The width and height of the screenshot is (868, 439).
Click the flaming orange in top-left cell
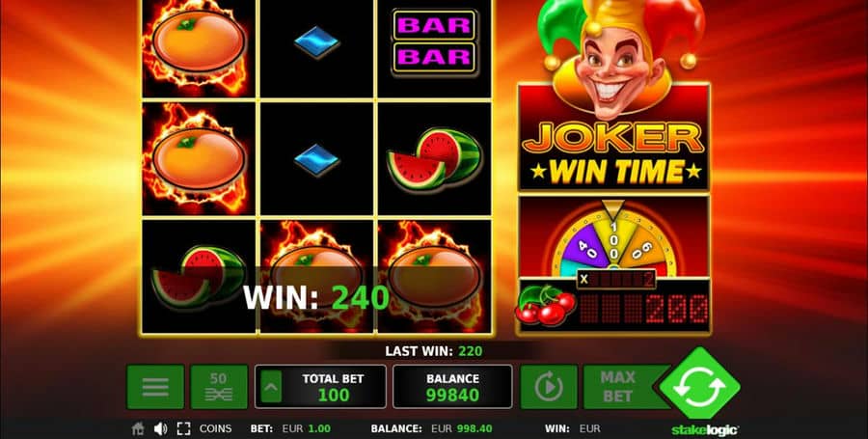point(198,42)
